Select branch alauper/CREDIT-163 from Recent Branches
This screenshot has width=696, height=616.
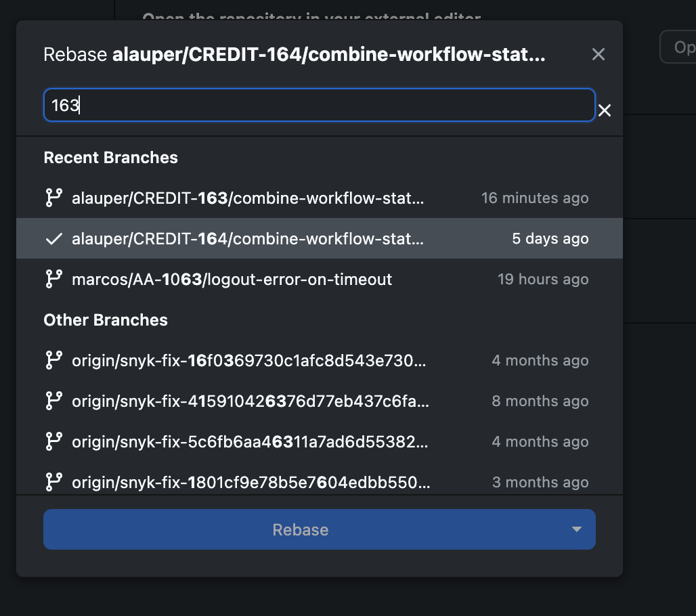(x=248, y=198)
